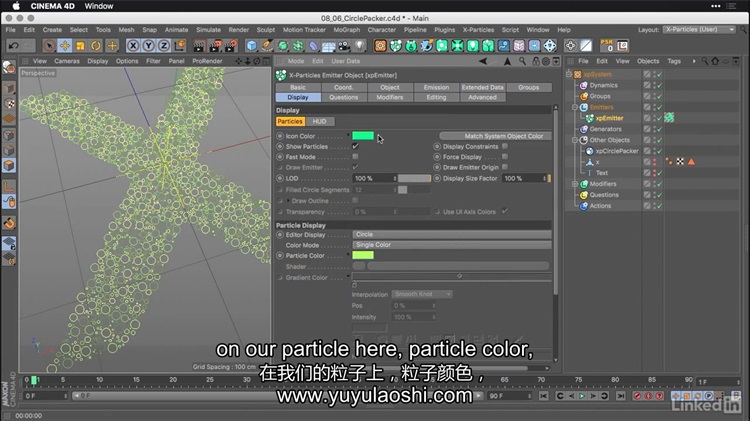750x421 pixels.
Task: Click the search magnifier in Object Manager
Action: coord(705,61)
